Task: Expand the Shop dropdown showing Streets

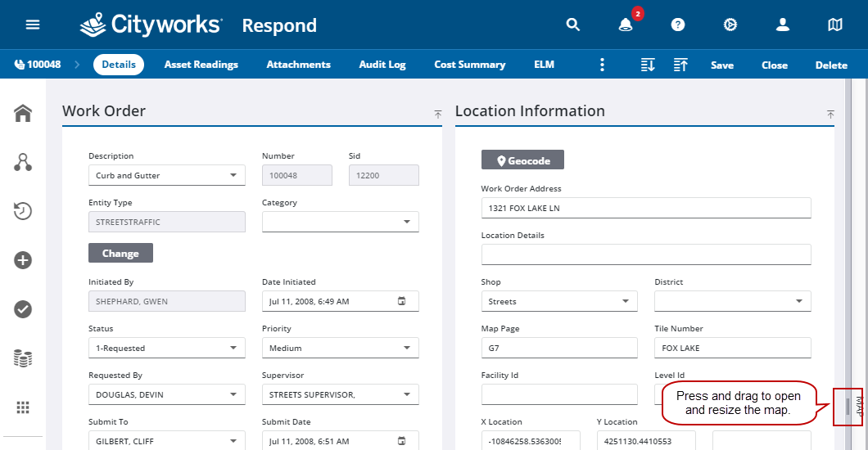Action: coord(626,301)
